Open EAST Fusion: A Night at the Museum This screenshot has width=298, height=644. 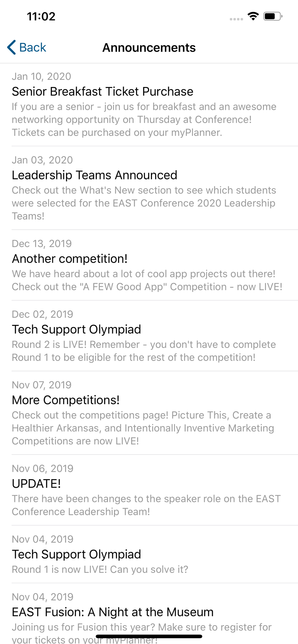(x=113, y=612)
